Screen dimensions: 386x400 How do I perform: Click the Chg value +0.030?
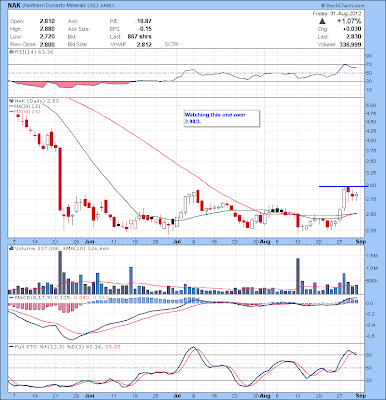tap(352, 29)
